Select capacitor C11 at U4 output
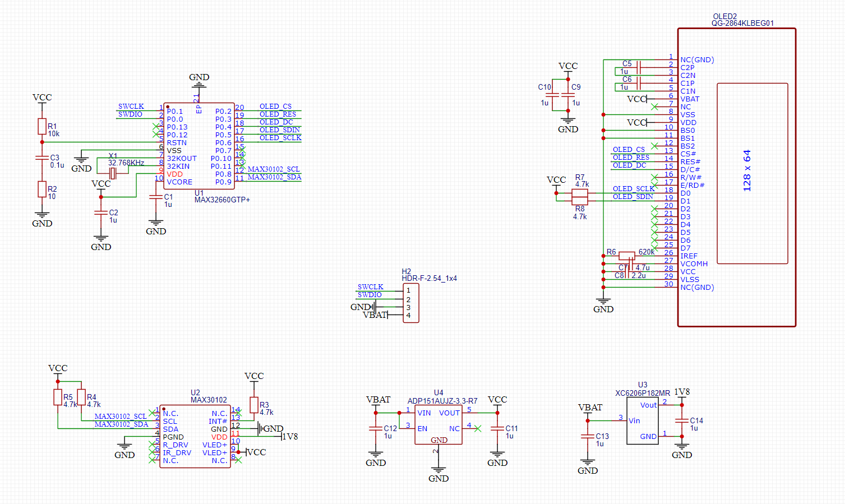Screen dimensions: 845x504 click(x=497, y=429)
